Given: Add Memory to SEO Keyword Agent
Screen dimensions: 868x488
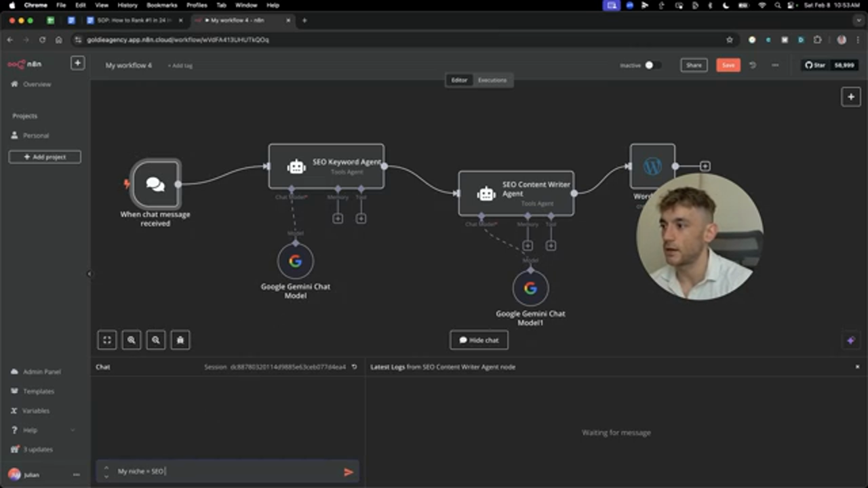Looking at the screenshot, I should click(338, 218).
